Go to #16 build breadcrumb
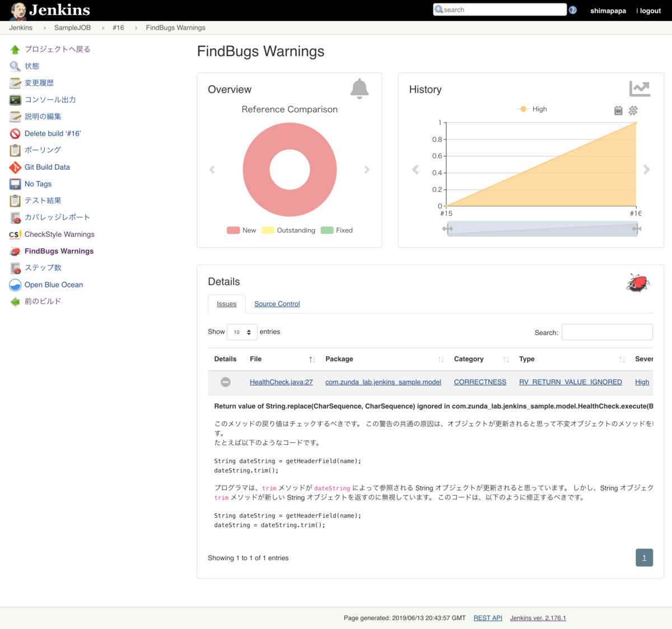The height and width of the screenshot is (629, 672). (118, 27)
